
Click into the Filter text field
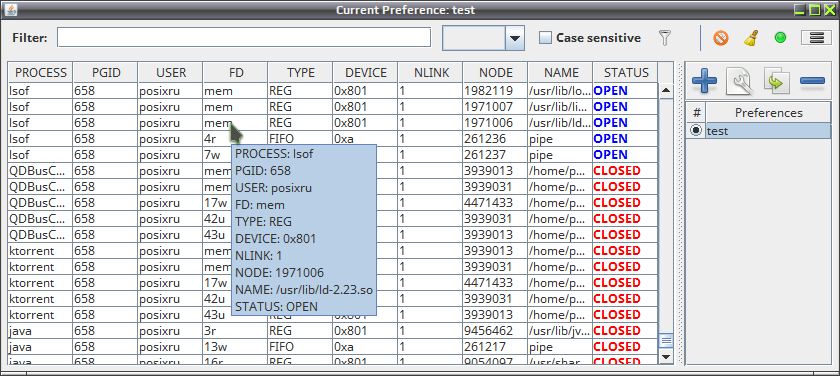pyautogui.click(x=244, y=37)
